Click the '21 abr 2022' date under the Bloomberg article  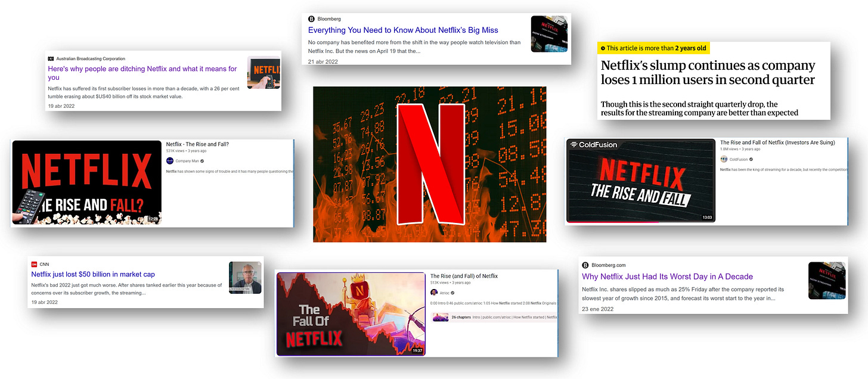click(x=323, y=61)
